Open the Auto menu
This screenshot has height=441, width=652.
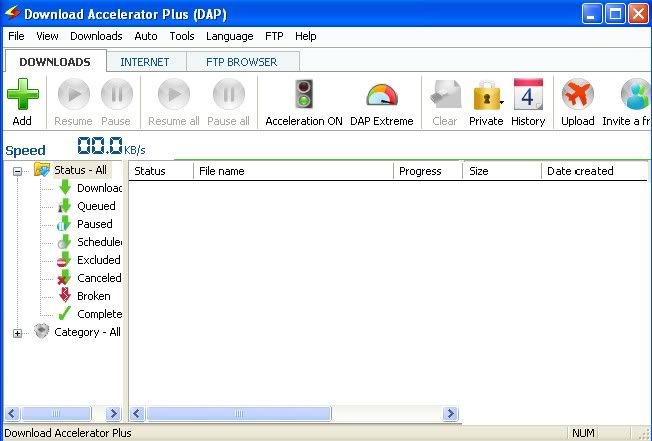146,36
